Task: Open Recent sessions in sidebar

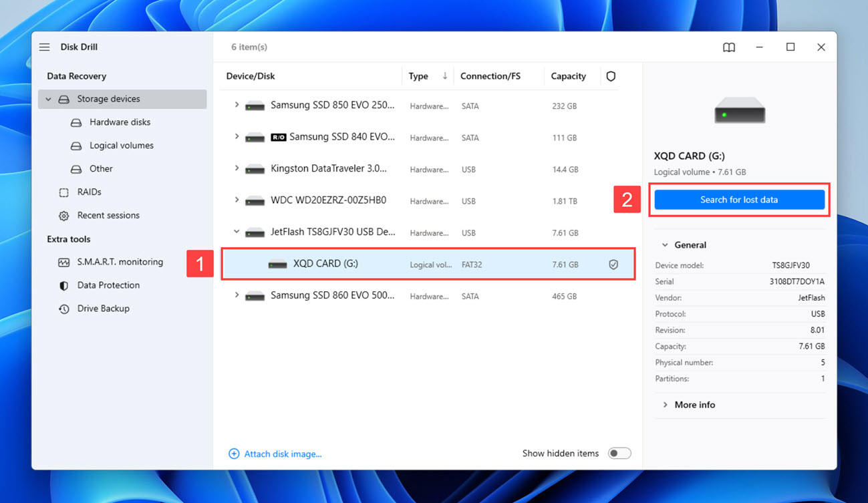Action: 108,215
